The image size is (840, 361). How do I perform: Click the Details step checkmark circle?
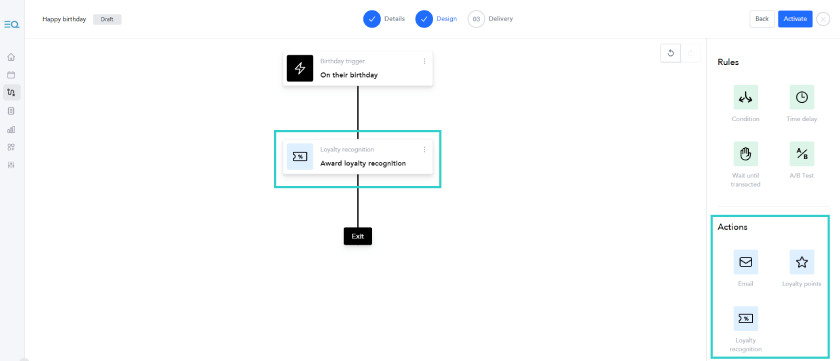point(372,19)
